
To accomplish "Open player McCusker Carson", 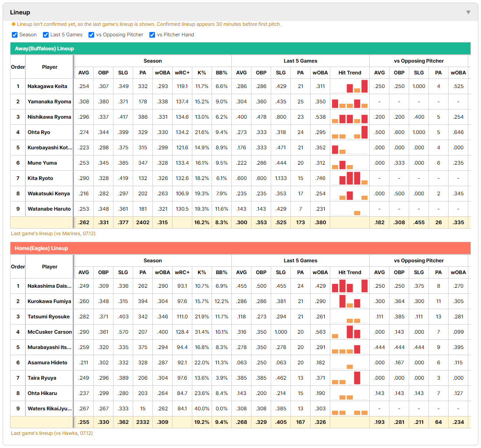I will pos(50,332).
